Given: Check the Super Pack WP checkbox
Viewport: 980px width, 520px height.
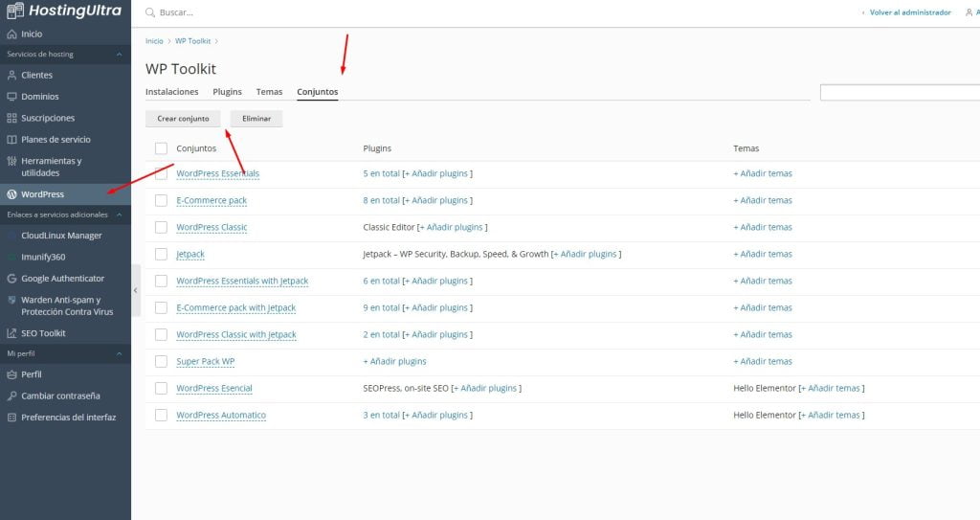Looking at the screenshot, I should (161, 362).
